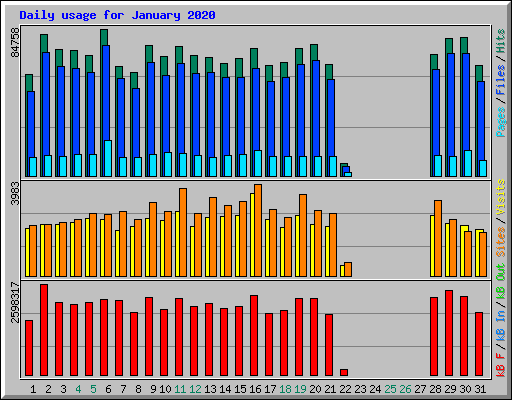Screen dimensions: 512x400
Task: Select the blue Files bar for day 2
Action: coord(46,103)
